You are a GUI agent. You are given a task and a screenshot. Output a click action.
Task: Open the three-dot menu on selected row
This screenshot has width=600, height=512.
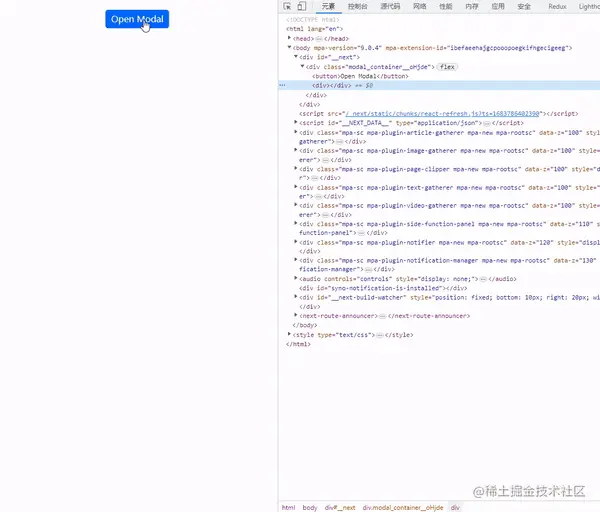(x=282, y=85)
